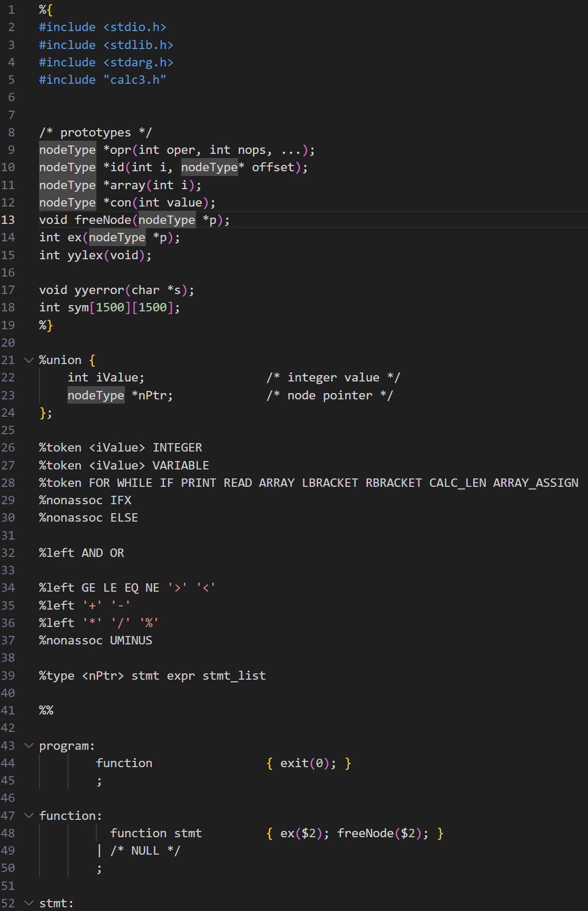Image resolution: width=588 pixels, height=911 pixels.
Task: Click the '%' operator literal on line 36
Action: click(x=149, y=623)
